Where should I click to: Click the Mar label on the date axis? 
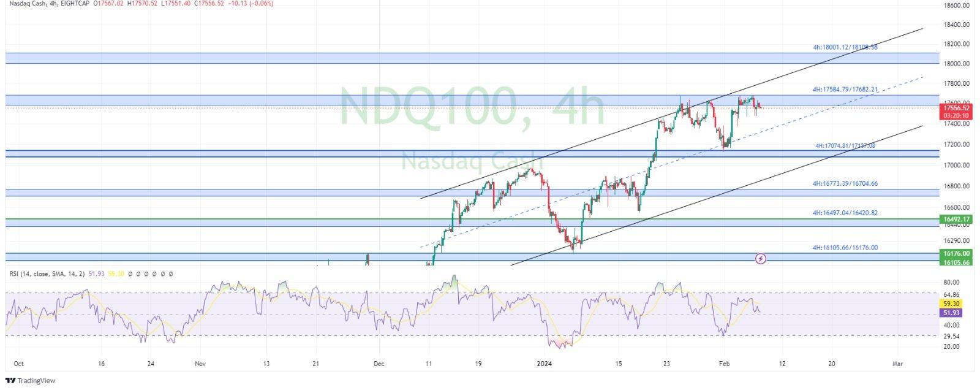[898, 364]
